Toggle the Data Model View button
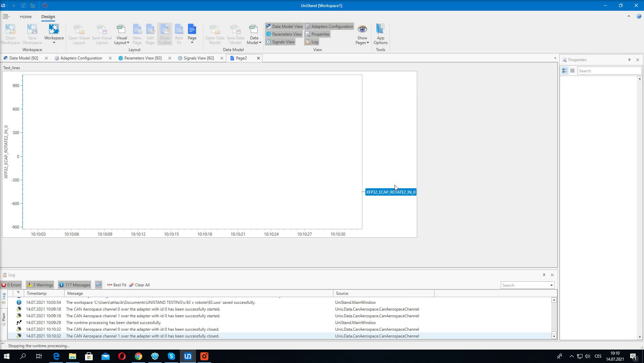This screenshot has height=363, width=644. click(x=284, y=27)
